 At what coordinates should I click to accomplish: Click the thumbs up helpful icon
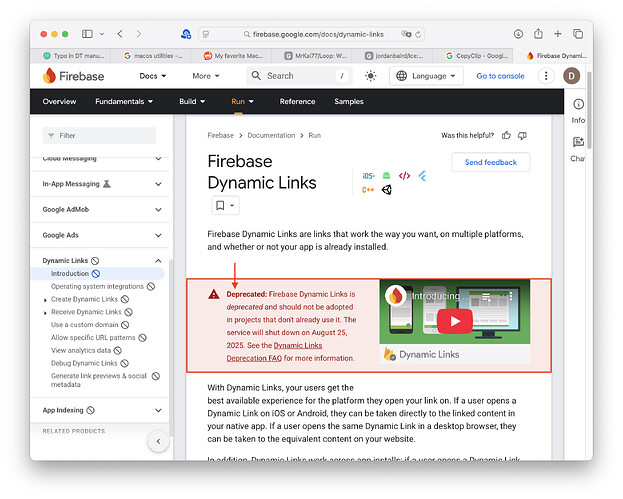click(506, 135)
